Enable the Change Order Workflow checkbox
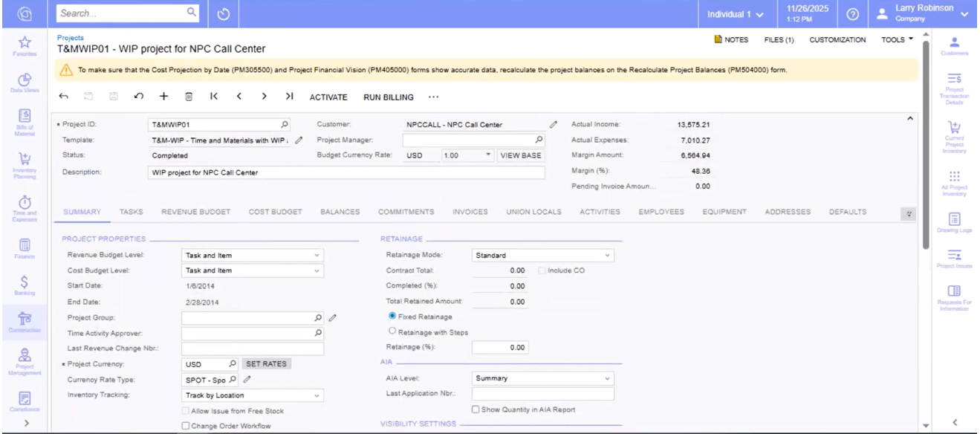Viewport: 980px width, 434px height. 186,426
